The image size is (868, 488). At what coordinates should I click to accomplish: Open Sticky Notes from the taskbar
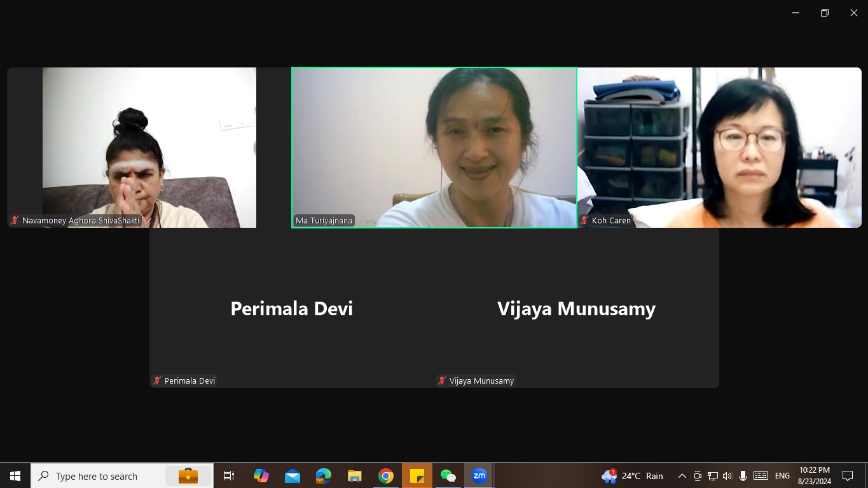coord(417,475)
